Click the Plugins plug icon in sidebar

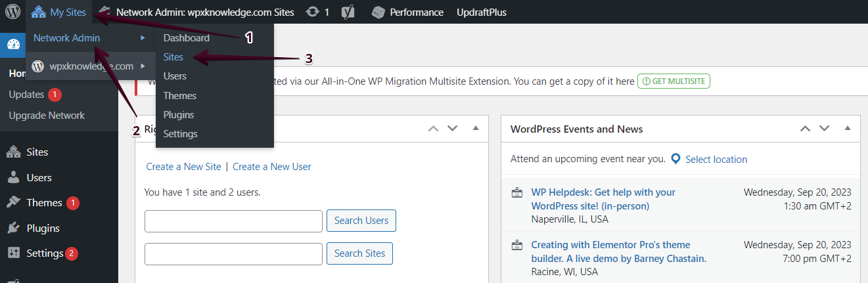coord(13,229)
